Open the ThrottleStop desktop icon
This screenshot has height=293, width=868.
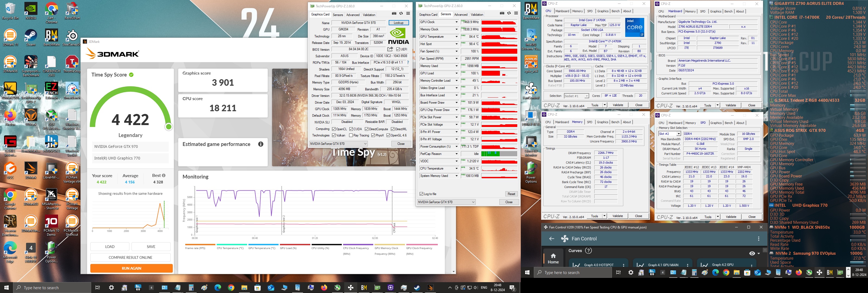click(72, 64)
